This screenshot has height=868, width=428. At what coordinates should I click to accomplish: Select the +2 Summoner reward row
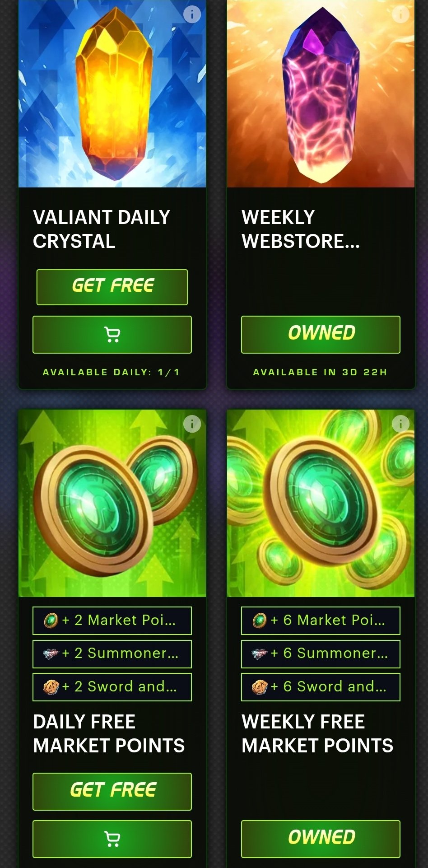click(112, 654)
